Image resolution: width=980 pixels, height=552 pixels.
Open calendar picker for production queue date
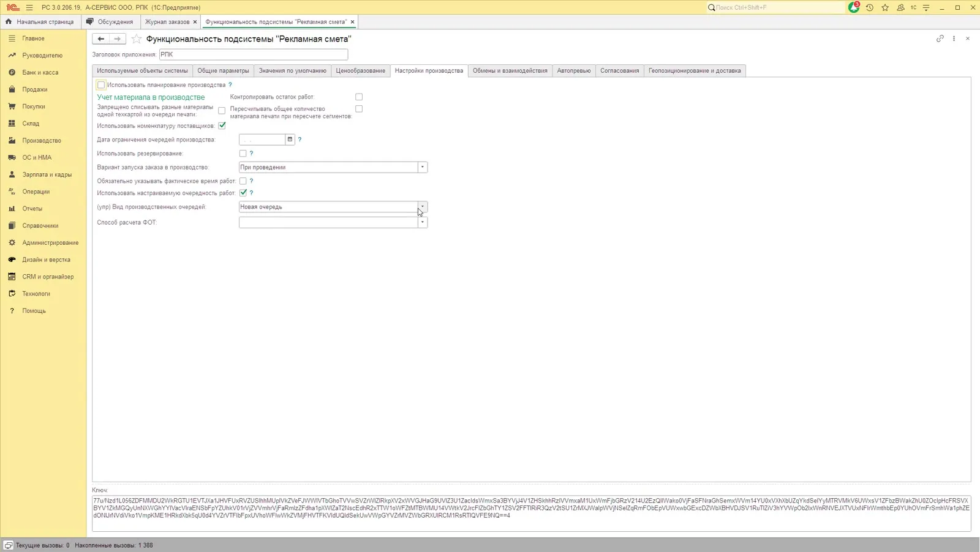tap(290, 140)
